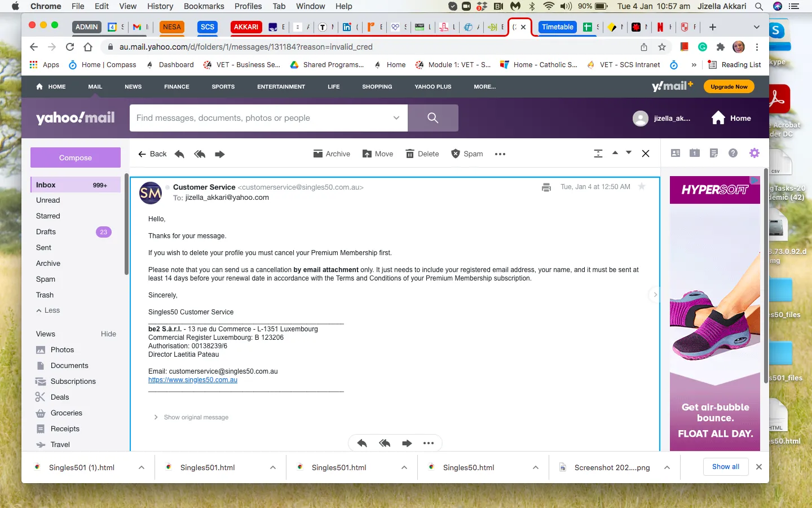Star this email from Customer Service
This screenshot has width=812, height=508.
point(642,187)
